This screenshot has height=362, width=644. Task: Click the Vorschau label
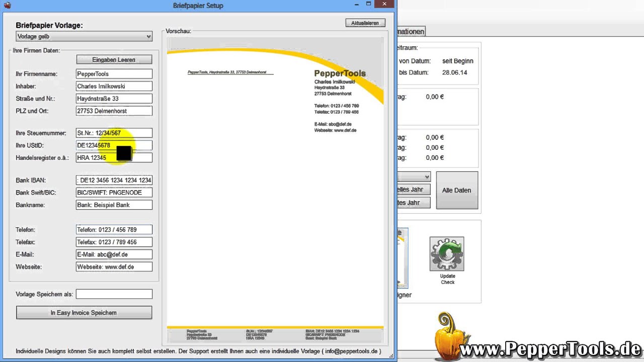(179, 31)
